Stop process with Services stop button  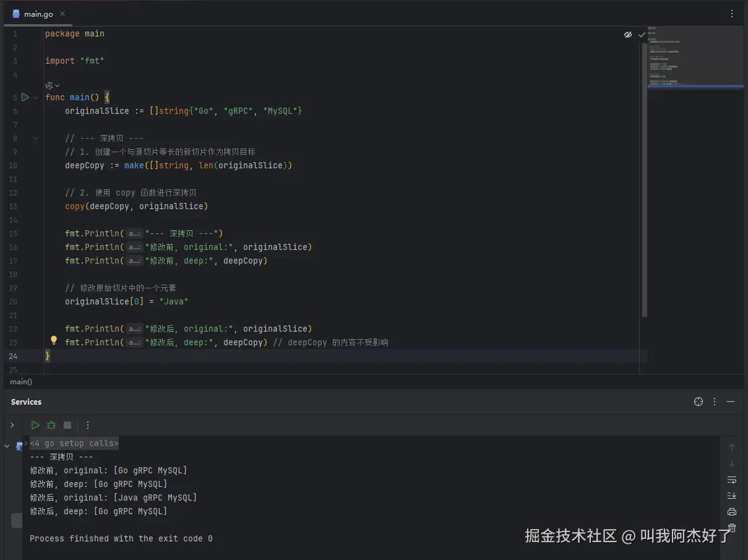(x=67, y=425)
